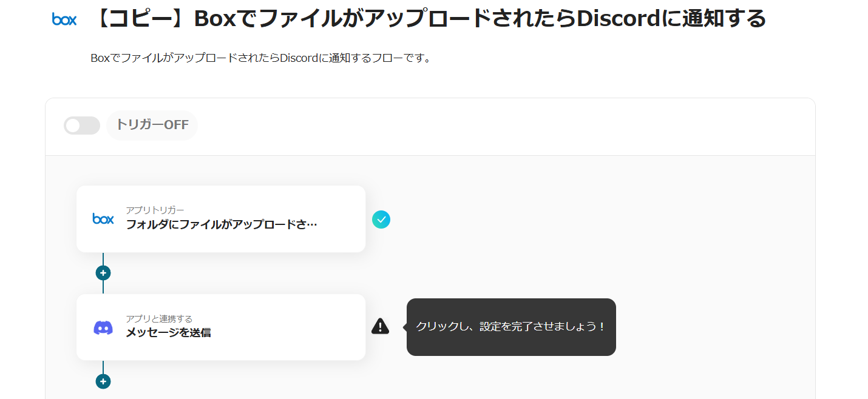The height and width of the screenshot is (399, 868).
Task: Click the アプリトリガー label text
Action: [x=155, y=210]
